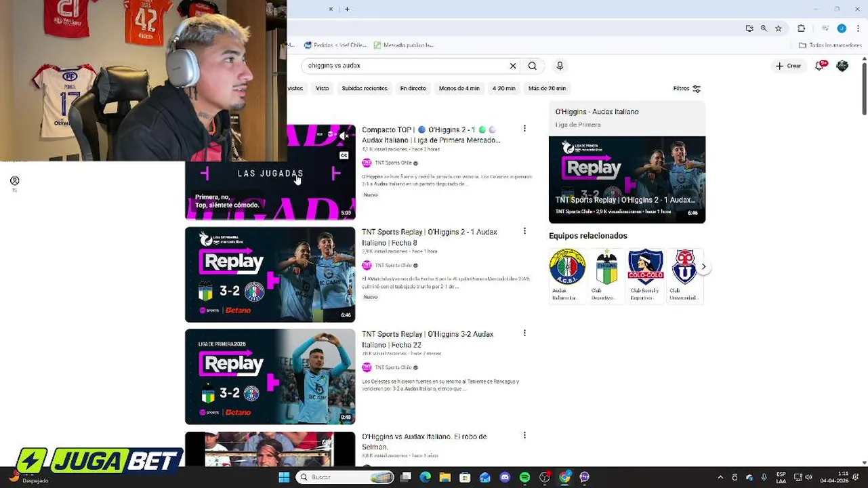Image resolution: width=868 pixels, height=488 pixels.
Task: Open O'Higgins vs Audax El robo de Selman
Action: tap(424, 442)
